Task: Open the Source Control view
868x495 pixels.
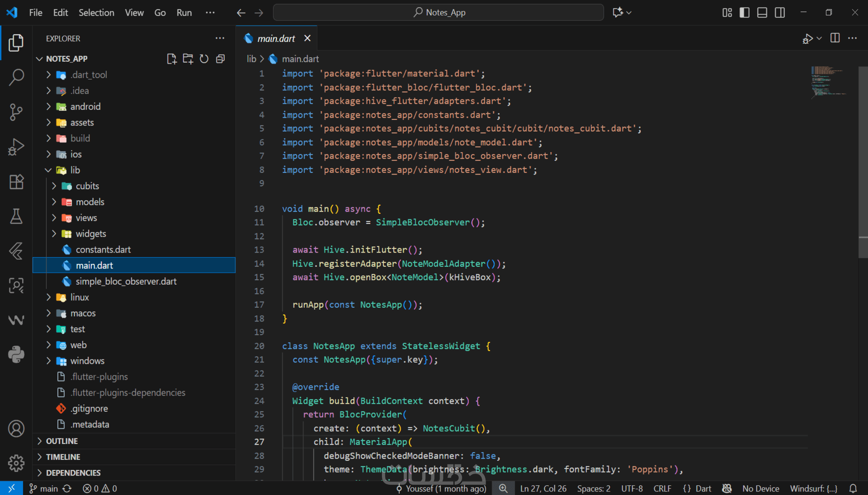Action: tap(16, 112)
